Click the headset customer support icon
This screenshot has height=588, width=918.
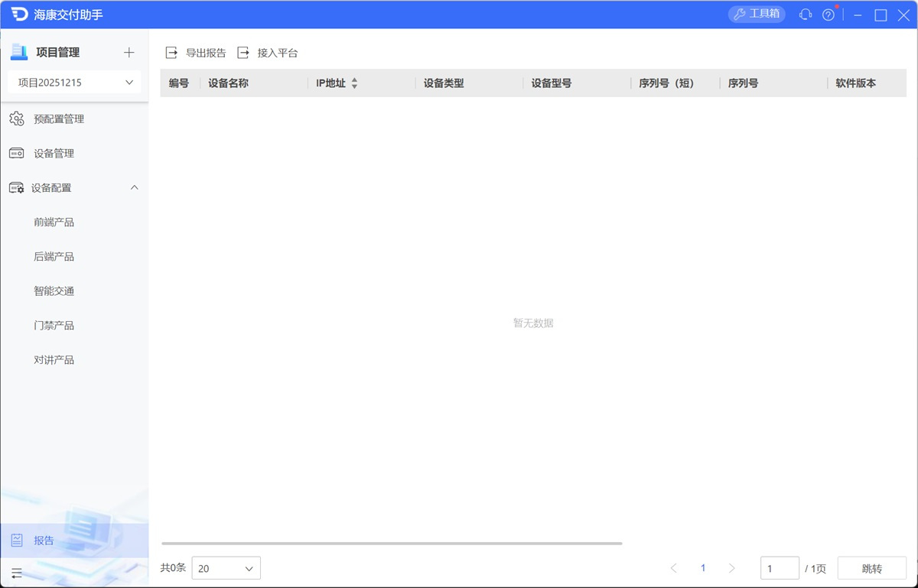(x=805, y=15)
